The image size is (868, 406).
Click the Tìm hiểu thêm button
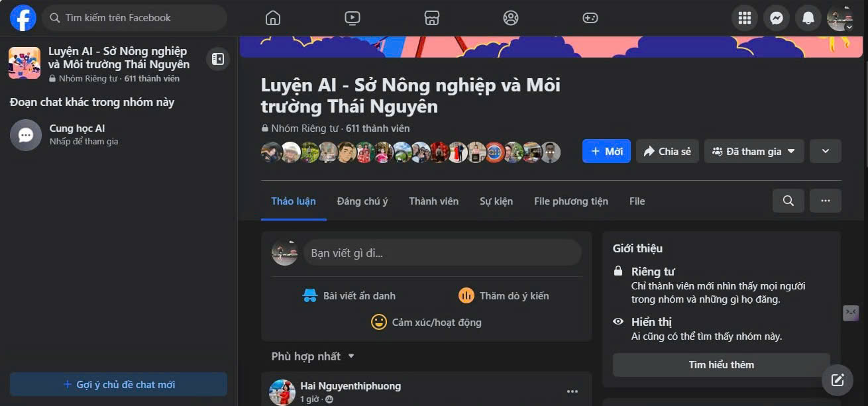coord(721,365)
